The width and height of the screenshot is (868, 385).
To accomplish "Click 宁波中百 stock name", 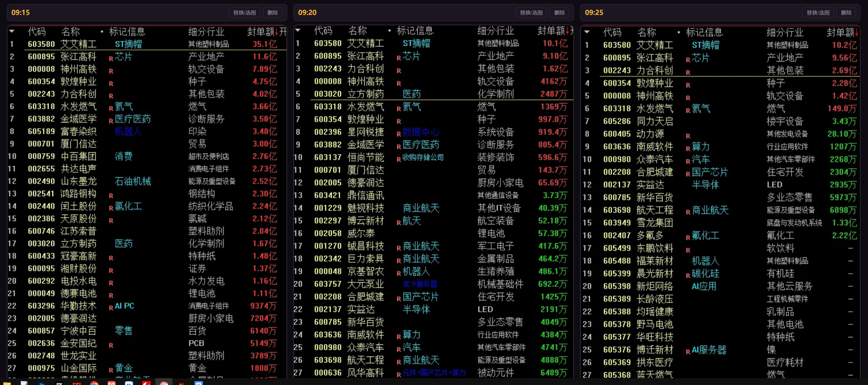I will point(79,331).
